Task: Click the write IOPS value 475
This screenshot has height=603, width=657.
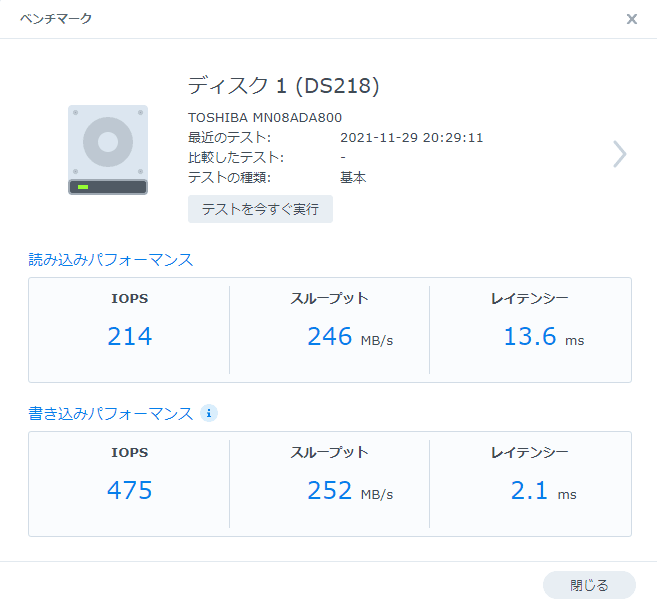Action: point(129,491)
